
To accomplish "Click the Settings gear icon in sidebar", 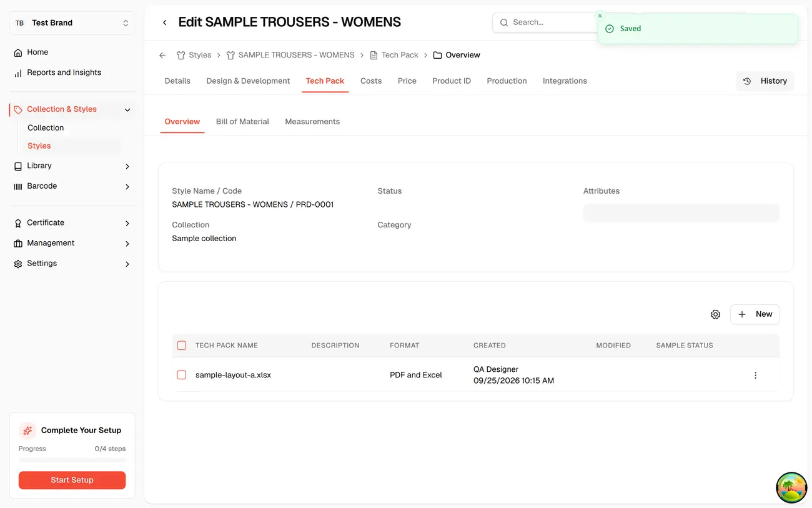I will (18, 264).
